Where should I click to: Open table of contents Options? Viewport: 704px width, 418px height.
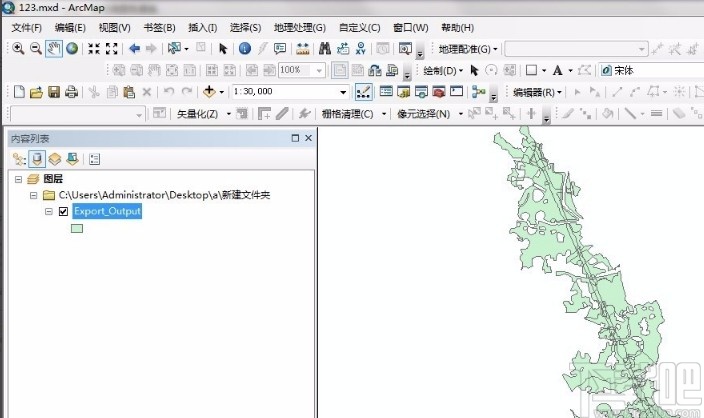[94, 159]
